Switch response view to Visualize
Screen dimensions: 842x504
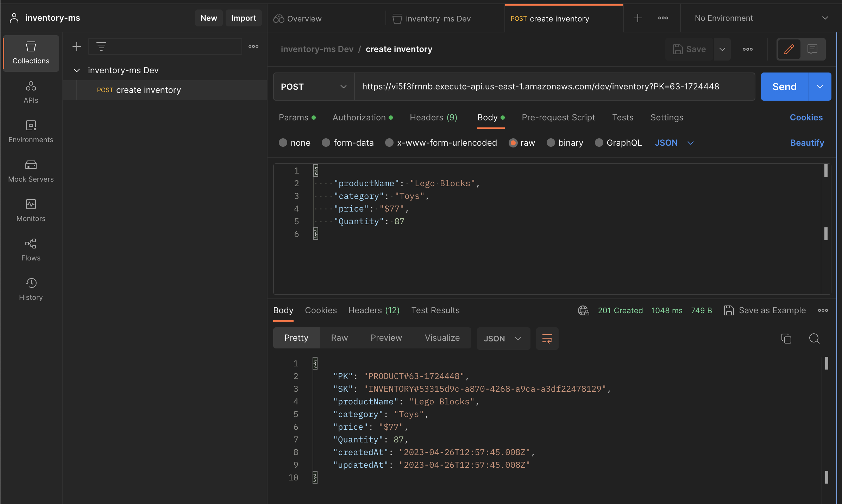442,338
